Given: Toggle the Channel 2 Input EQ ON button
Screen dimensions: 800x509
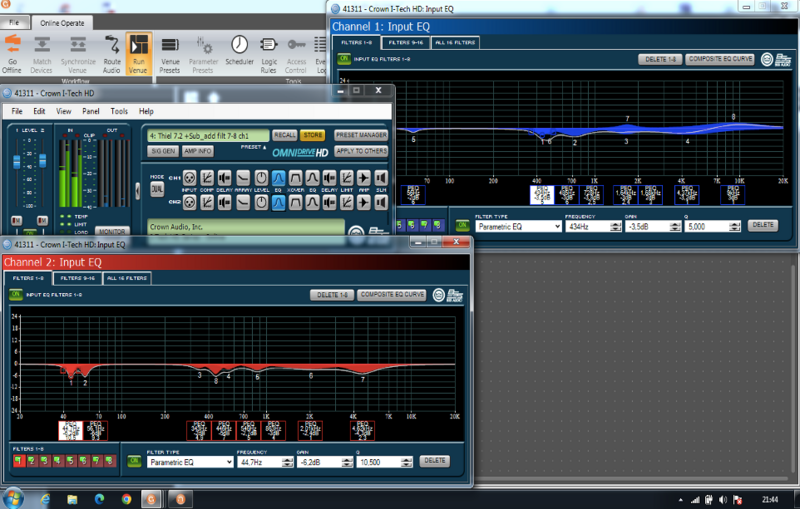Looking at the screenshot, I should pyautogui.click(x=16, y=295).
